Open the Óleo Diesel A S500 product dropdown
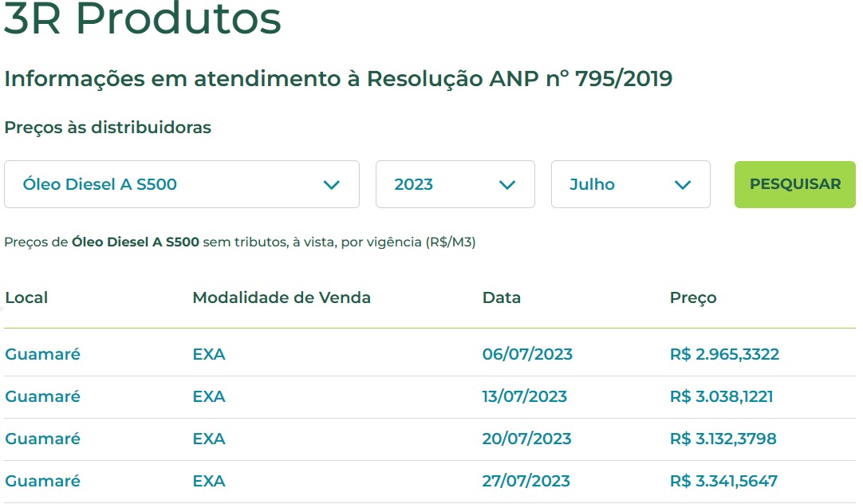The image size is (863, 504). pos(182,185)
